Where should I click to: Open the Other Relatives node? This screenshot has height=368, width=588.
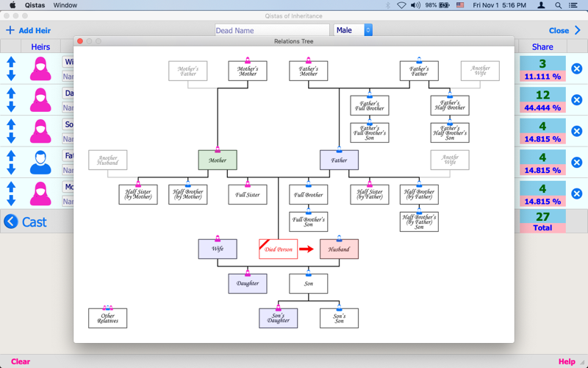(107, 318)
